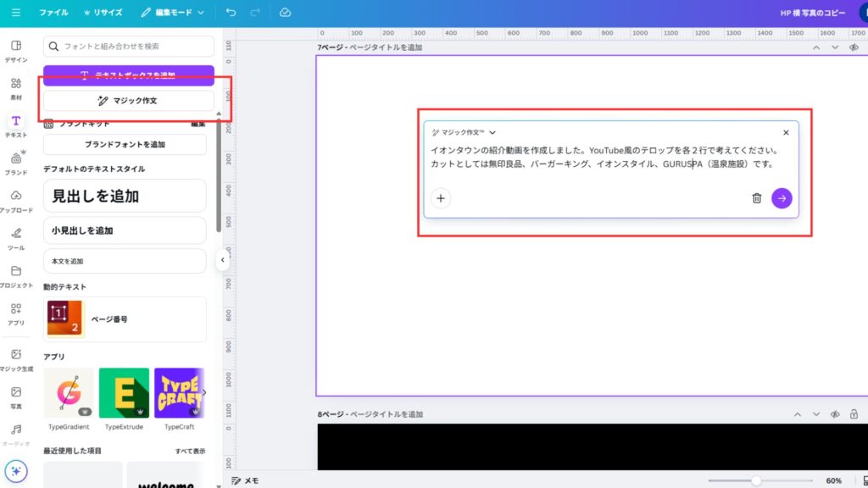Submit the Magic Write prompt with arrow
This screenshot has height=488, width=868.
coord(782,198)
